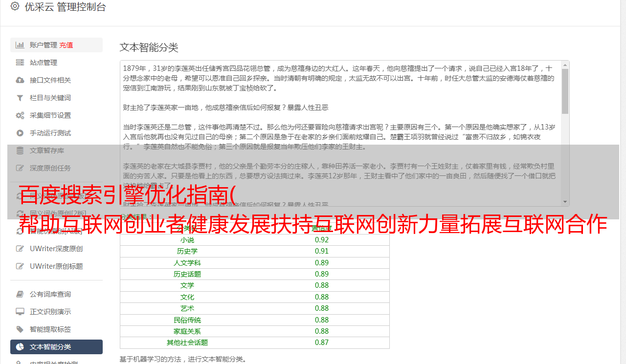The width and height of the screenshot is (626, 364).
Task: Click the 文本智能分类 page heading
Action: [x=149, y=47]
